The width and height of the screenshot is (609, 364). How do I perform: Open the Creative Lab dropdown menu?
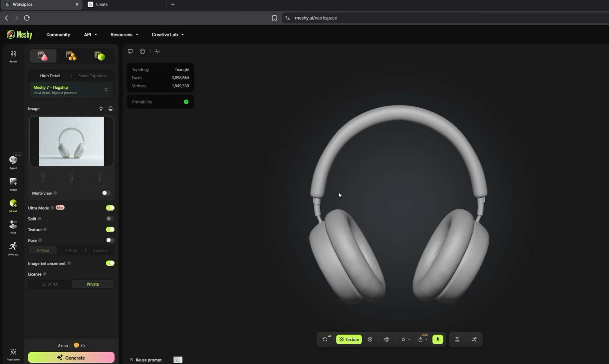168,35
